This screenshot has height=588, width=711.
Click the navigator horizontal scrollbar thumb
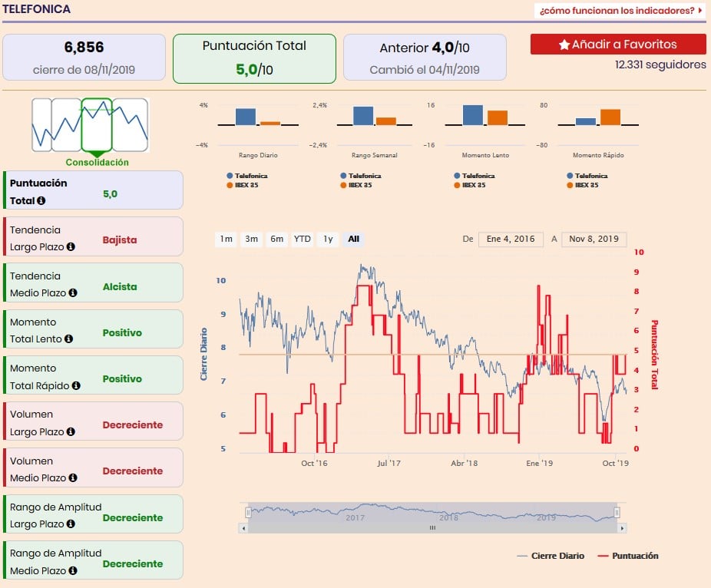click(432, 528)
